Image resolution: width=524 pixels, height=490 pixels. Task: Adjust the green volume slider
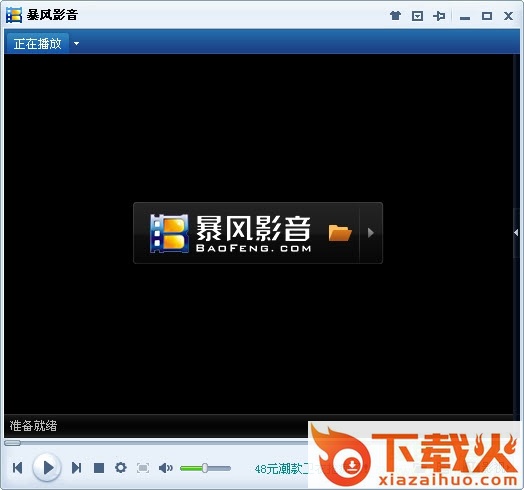pos(205,468)
